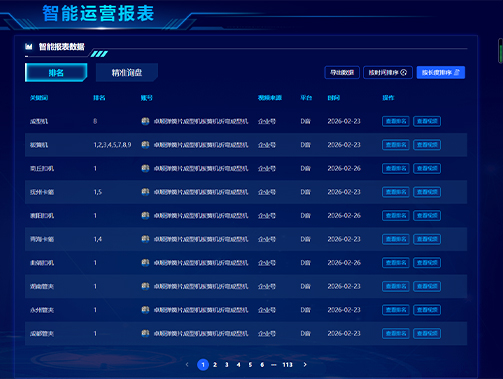The width and height of the screenshot is (503, 379).
Task: Go to page 6
Action: [262, 365]
